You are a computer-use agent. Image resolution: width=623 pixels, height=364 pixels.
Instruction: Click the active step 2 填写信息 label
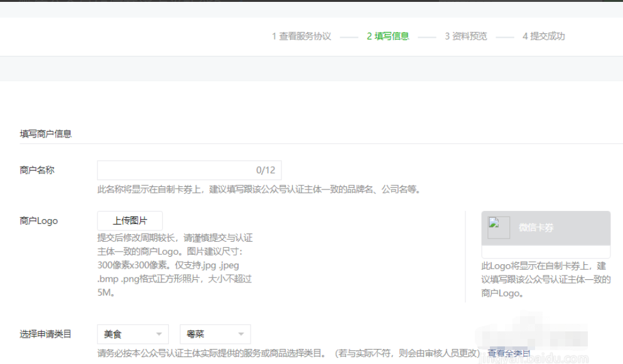[x=387, y=36]
